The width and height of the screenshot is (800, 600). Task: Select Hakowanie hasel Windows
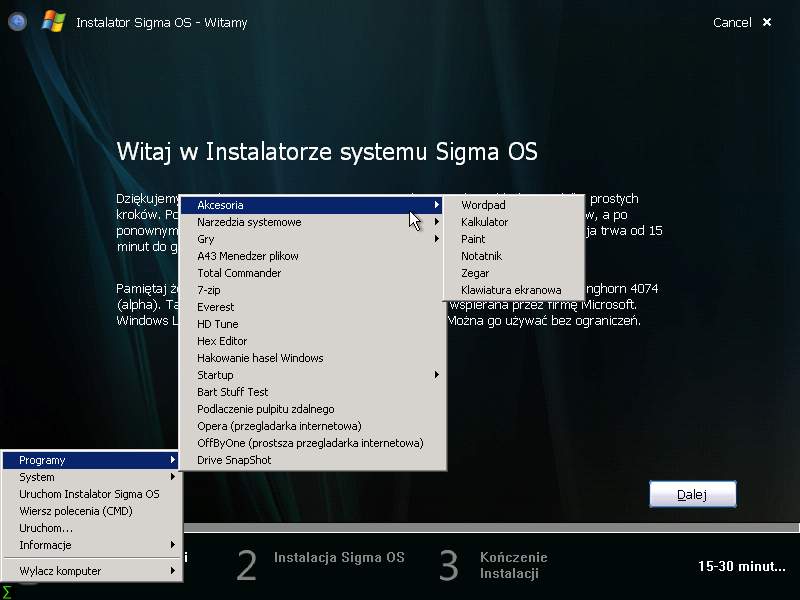(312, 358)
